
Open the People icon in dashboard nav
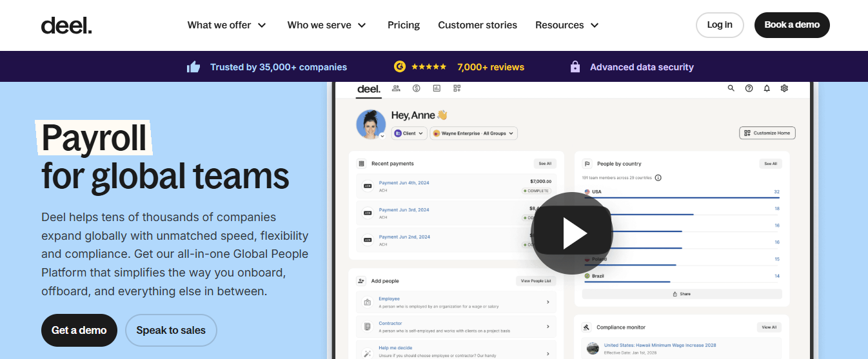pos(396,88)
